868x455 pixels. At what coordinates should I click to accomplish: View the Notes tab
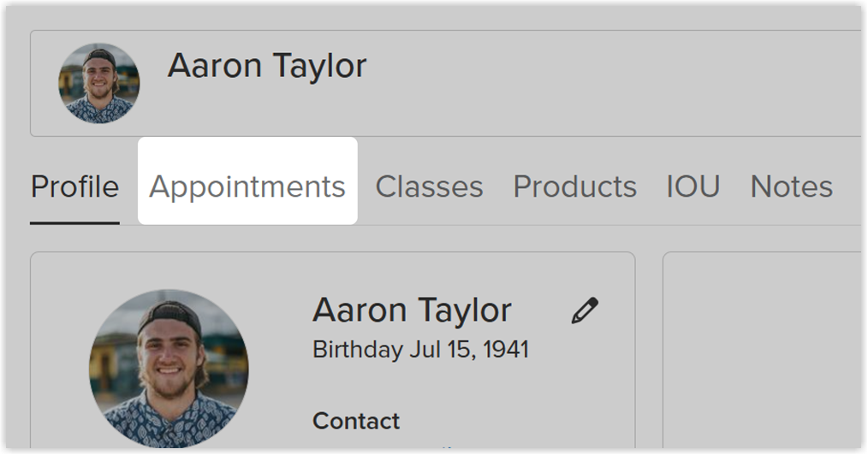coord(791,186)
